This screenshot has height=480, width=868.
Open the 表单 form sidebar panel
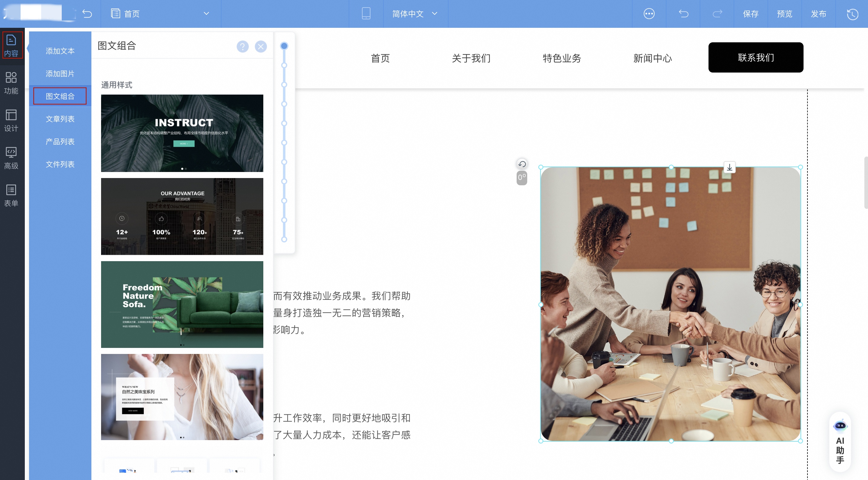coord(11,195)
